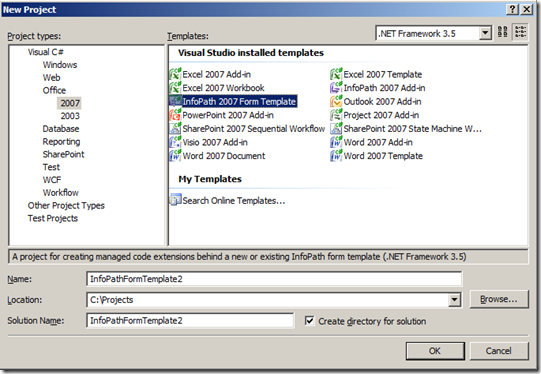The height and width of the screenshot is (374, 541).
Task: Click into the Solution Name field
Action: point(190,321)
